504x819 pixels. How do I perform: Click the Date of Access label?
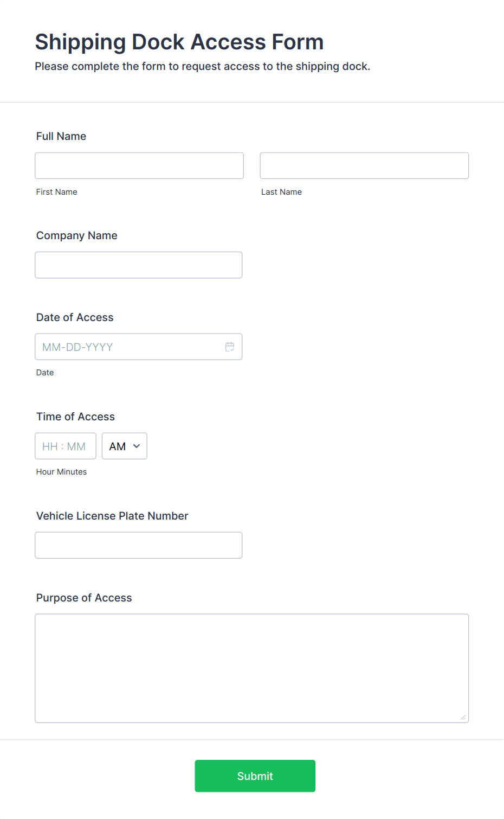(x=75, y=317)
